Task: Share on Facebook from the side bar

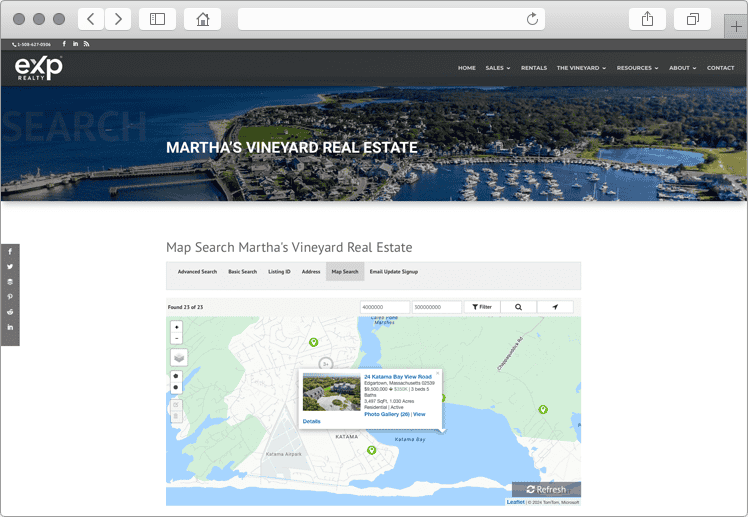Action: (x=10, y=251)
